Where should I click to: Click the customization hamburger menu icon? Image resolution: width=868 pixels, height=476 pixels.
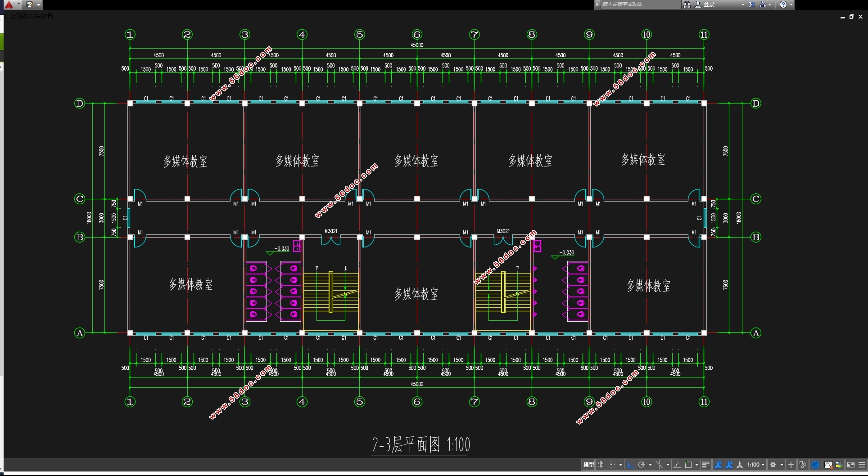862,465
